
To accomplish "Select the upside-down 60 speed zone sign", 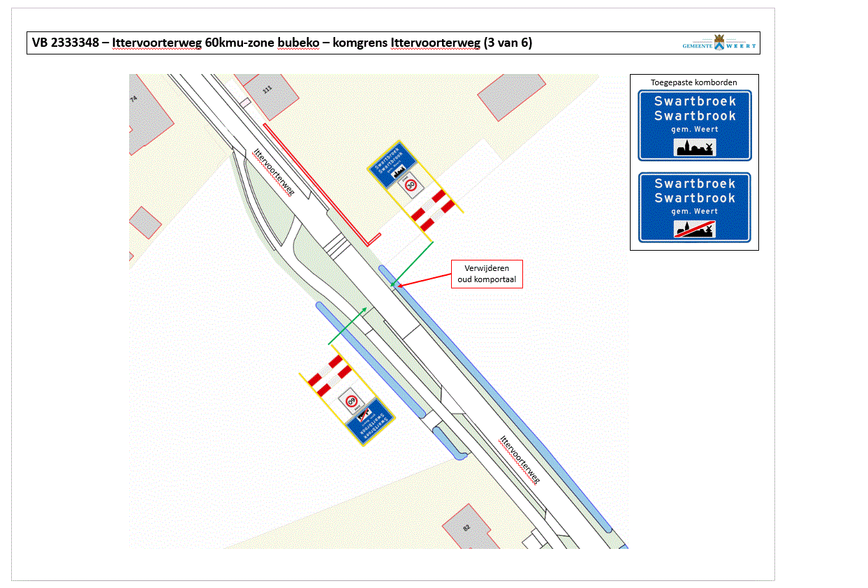I will 352,402.
